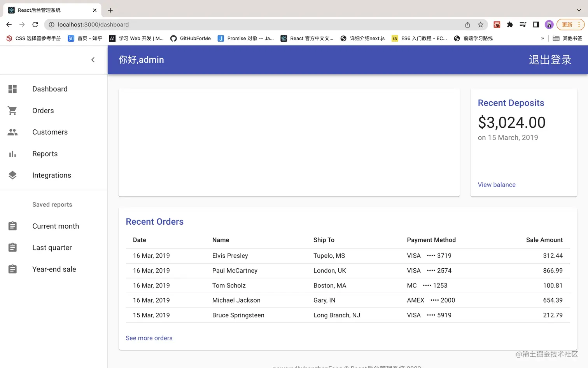
Task: Click the $3,024.00 deposit amount
Action: click(512, 123)
